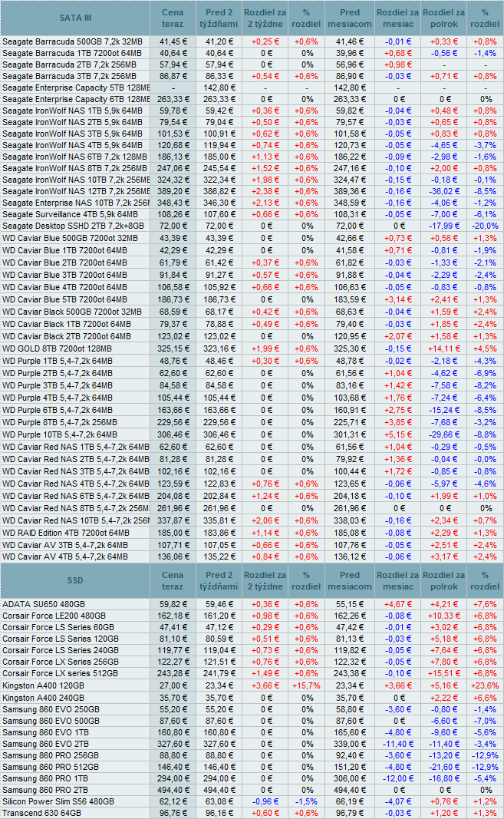Select the -0,96 € two-week difference cell
The image size is (504, 819).
click(265, 801)
